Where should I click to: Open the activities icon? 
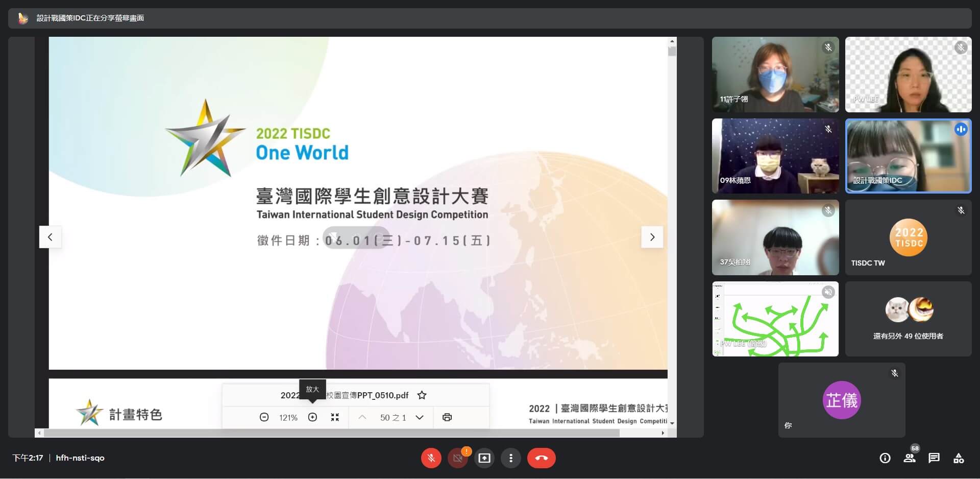click(959, 458)
